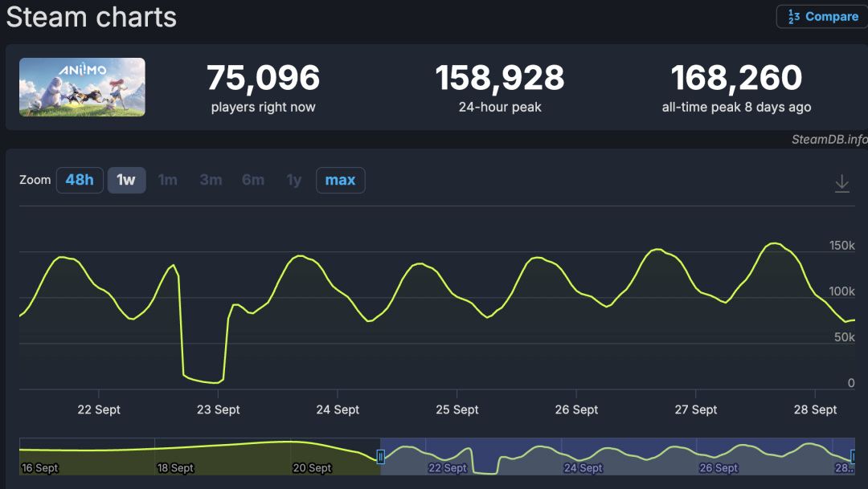Click the 23 Sept axis label
Screen dimensions: 868x489
pos(218,410)
